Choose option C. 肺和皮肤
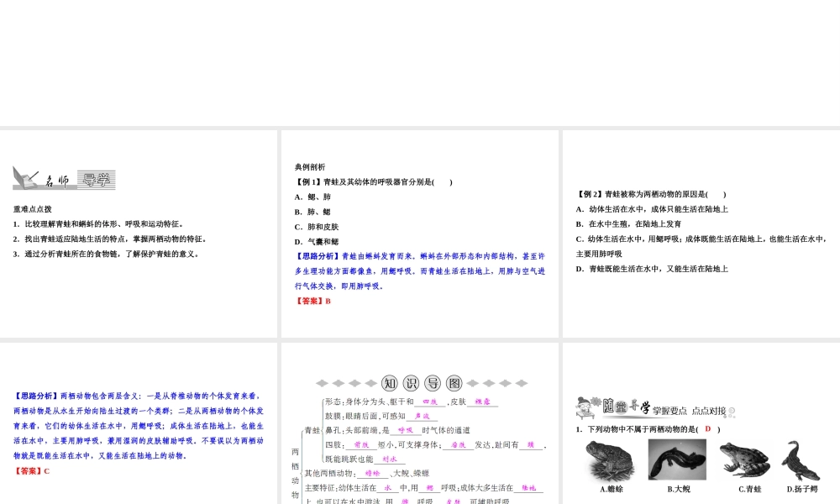 pos(317,227)
